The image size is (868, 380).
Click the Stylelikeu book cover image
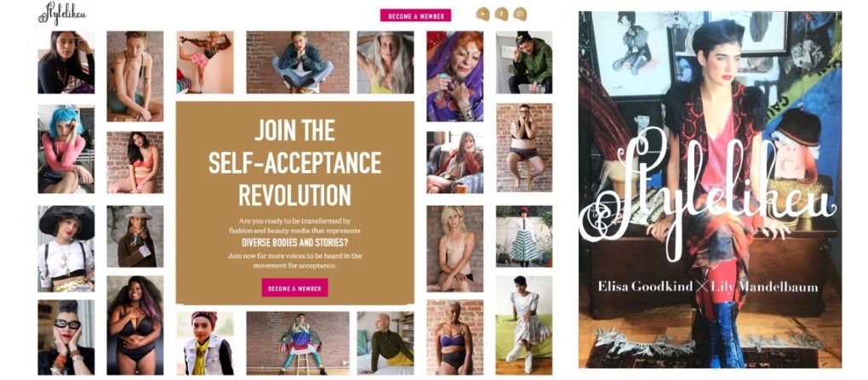coord(711,190)
